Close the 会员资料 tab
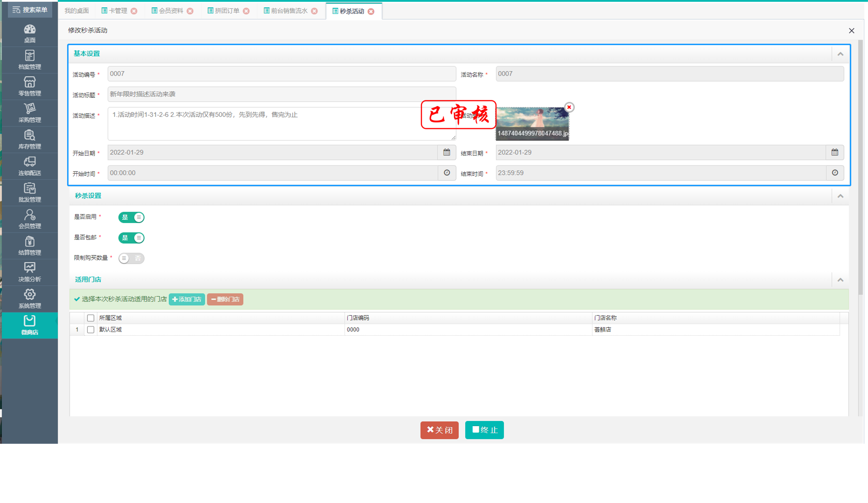 [190, 11]
